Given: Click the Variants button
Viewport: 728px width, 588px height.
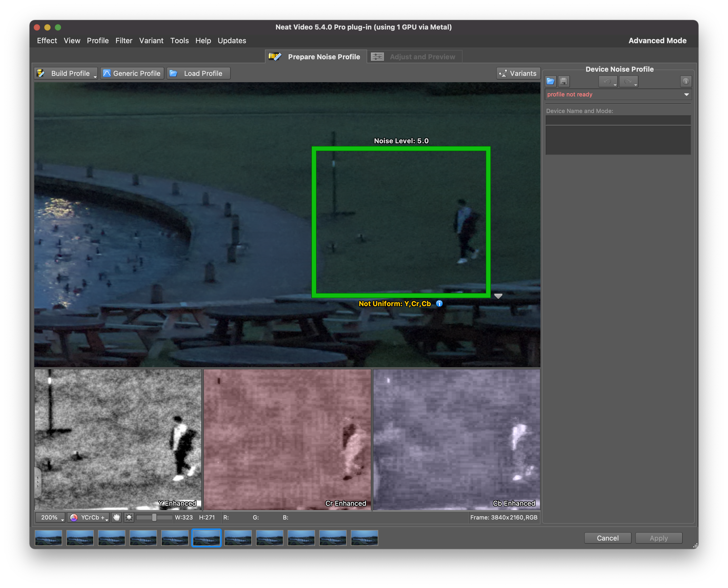Looking at the screenshot, I should pyautogui.click(x=518, y=73).
